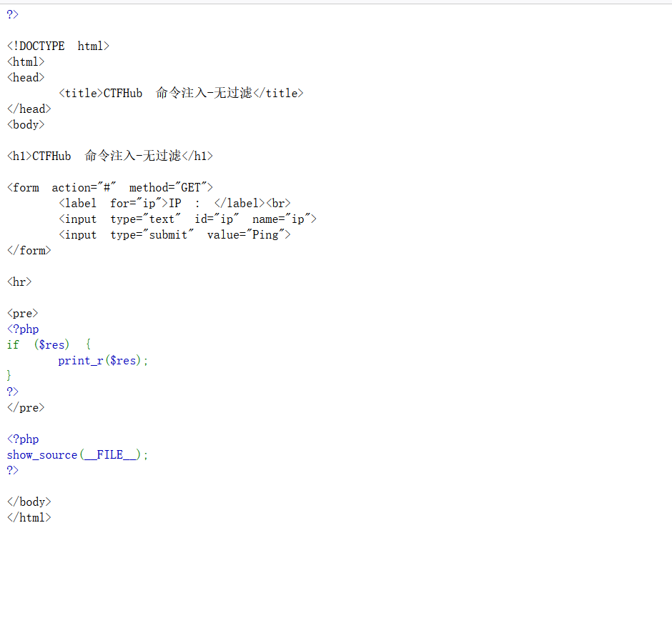Click the show_source(__FILE__) line
Screen dimensions: 672x628
[78, 454]
